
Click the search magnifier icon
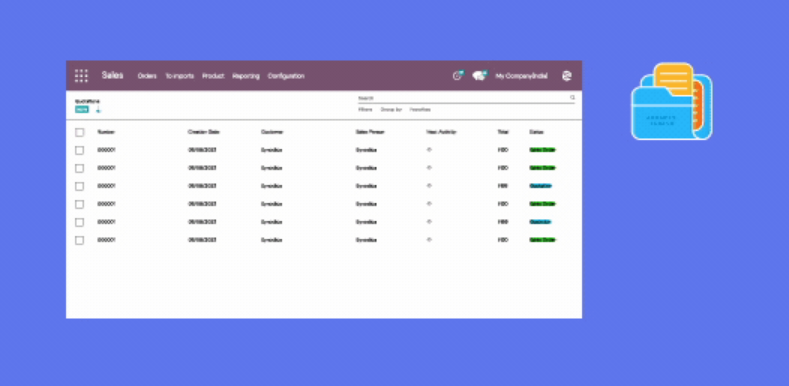click(572, 98)
